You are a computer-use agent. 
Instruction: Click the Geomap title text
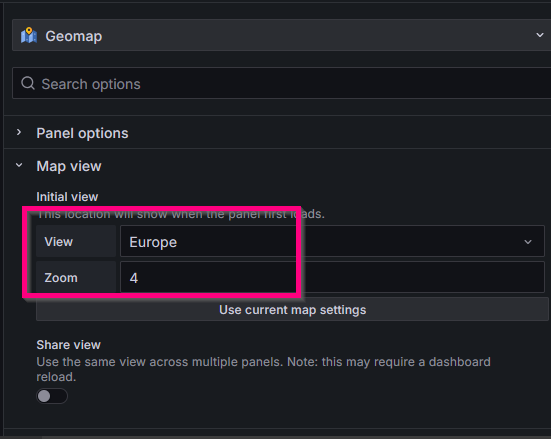(74, 36)
